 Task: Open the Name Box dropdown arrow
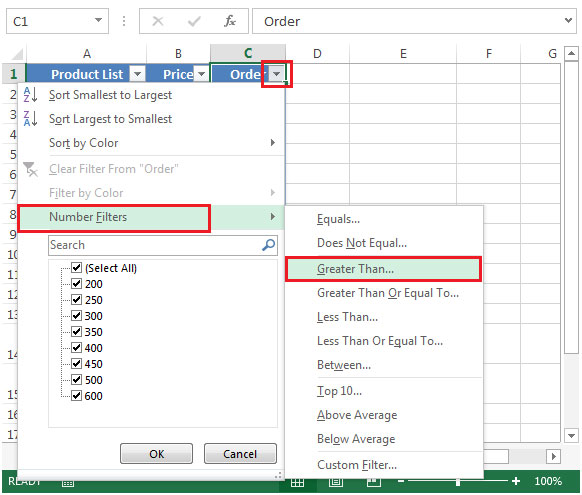pyautogui.click(x=98, y=20)
